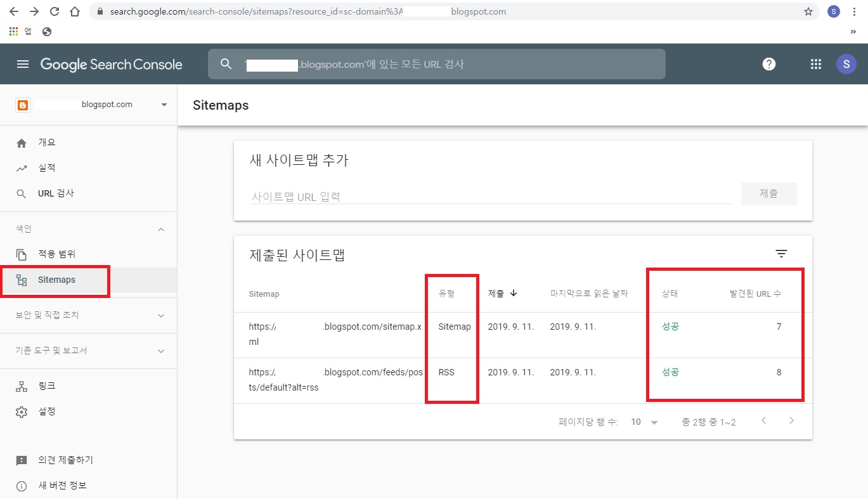Click the sort arrow next to 제출 column
Viewport: 868px width, 499px height.
[514, 294]
